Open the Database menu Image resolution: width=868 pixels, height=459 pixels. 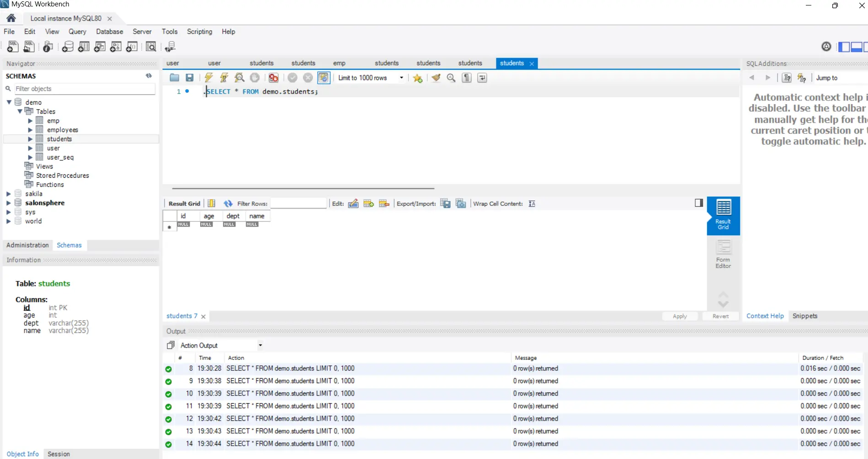(x=109, y=32)
